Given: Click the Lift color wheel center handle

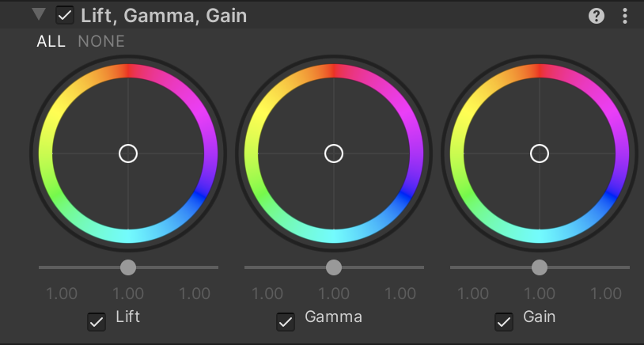Looking at the screenshot, I should (x=128, y=154).
